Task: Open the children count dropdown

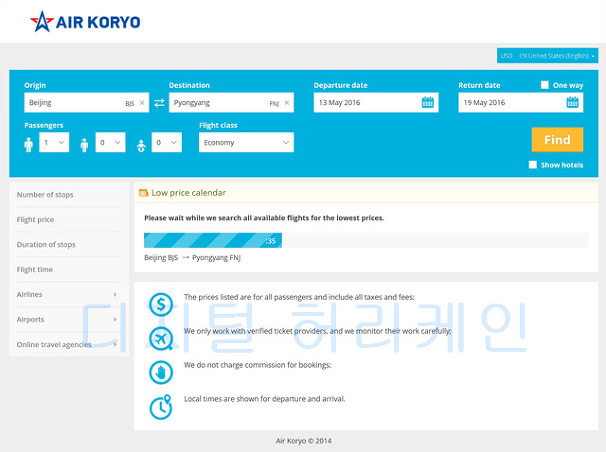Action: [111, 142]
